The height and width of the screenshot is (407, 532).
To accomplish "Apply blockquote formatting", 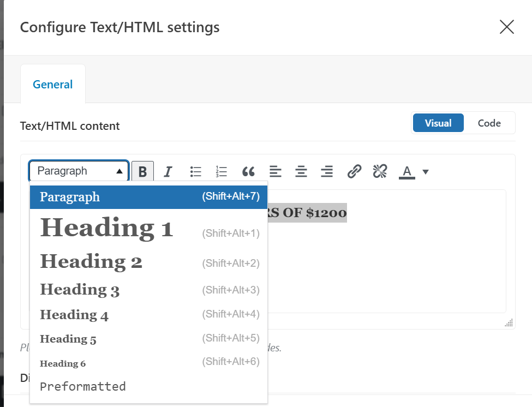I will (x=248, y=172).
